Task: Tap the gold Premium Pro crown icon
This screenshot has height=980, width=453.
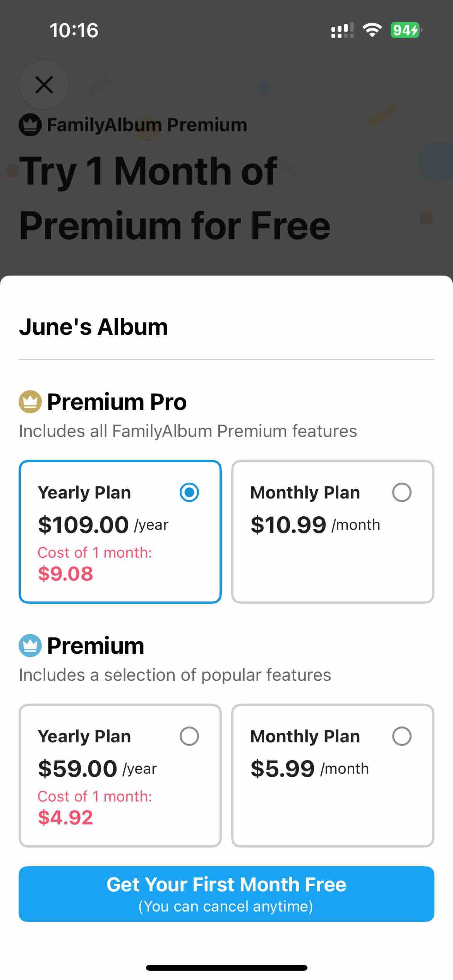Action: [x=30, y=402]
